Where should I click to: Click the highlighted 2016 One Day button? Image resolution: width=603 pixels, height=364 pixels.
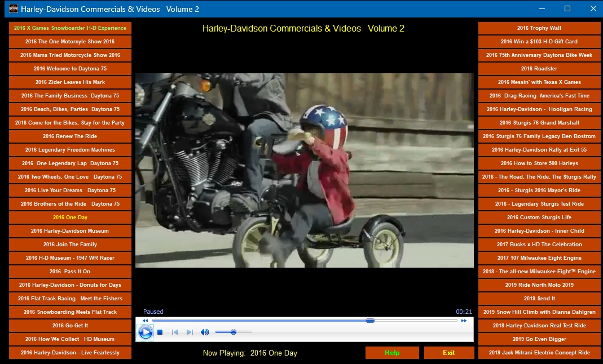70,217
